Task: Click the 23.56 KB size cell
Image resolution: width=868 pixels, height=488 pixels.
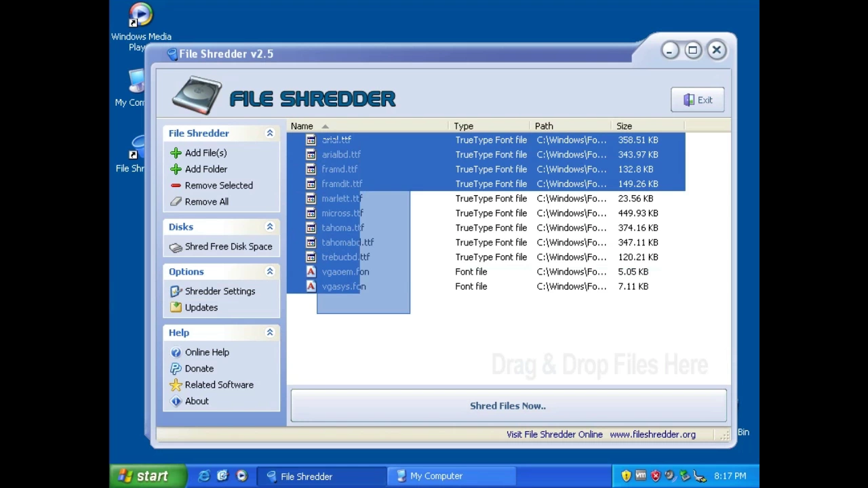Action: coord(635,199)
